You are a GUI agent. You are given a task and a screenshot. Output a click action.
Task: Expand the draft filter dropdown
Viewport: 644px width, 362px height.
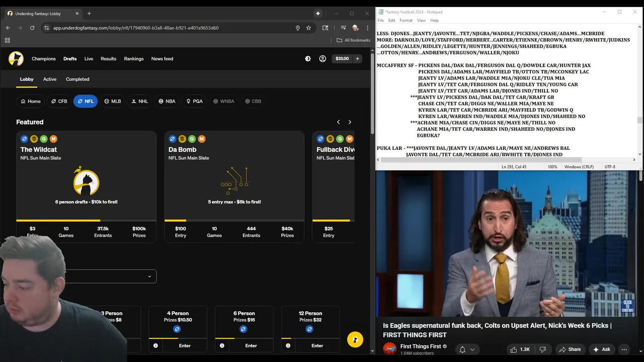111,276
